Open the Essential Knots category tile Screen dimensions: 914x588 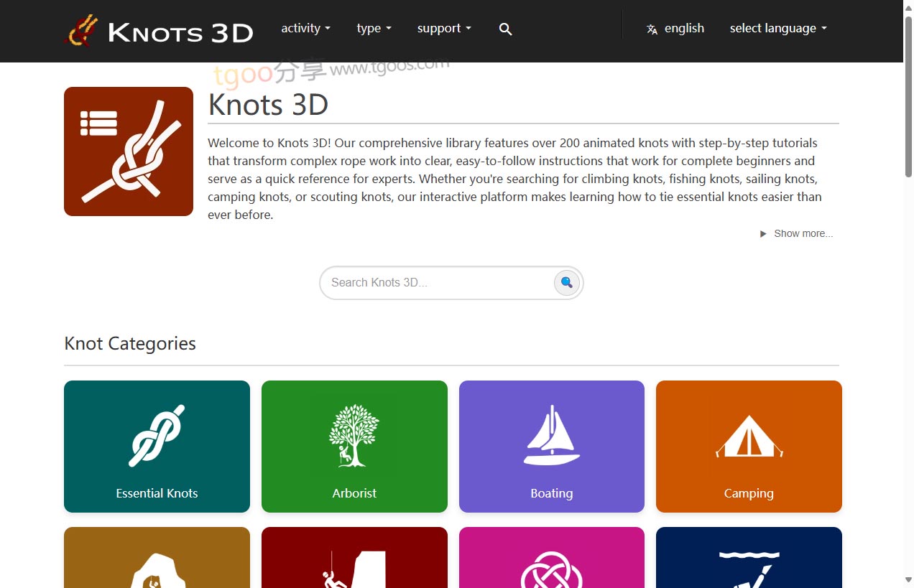click(157, 446)
